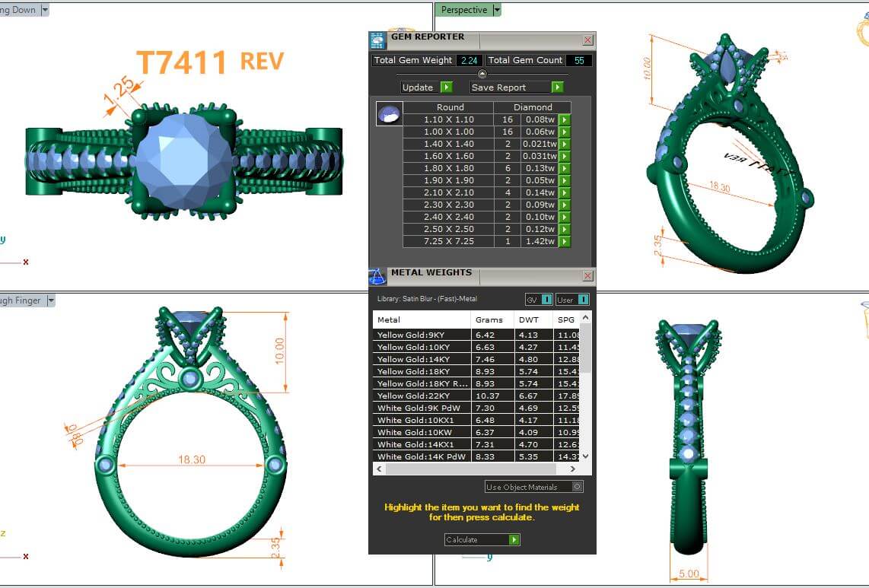Select the Perspective viewport tab
The height and width of the screenshot is (588, 869).
pos(463,10)
